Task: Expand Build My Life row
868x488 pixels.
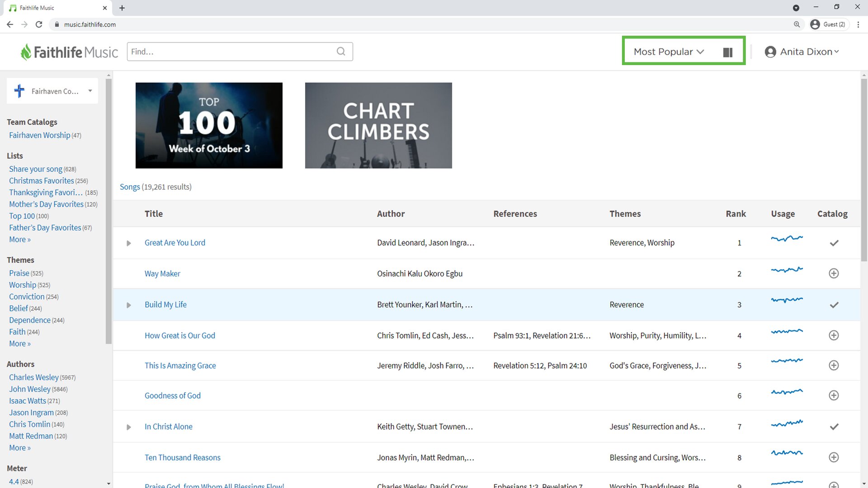Action: 129,305
